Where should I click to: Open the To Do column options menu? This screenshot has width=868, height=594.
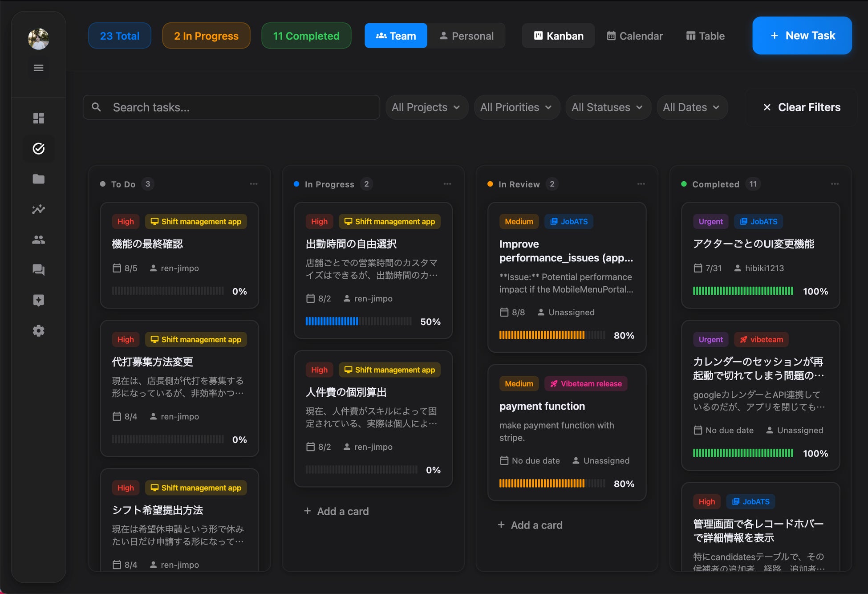coord(254,184)
